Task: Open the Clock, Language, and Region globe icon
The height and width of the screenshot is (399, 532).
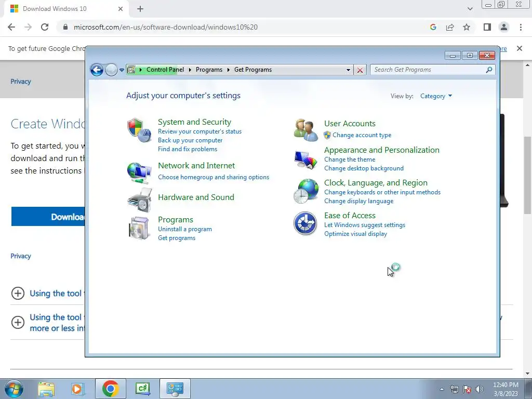Action: (x=305, y=191)
